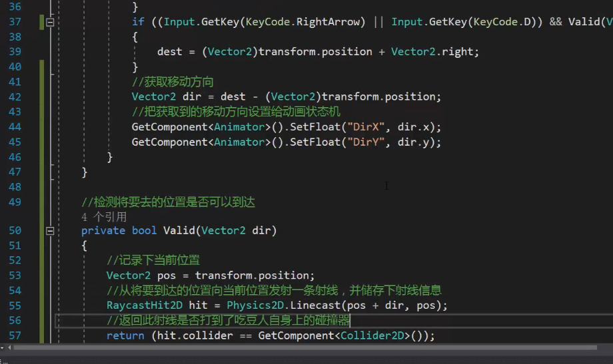The image size is (613, 364).
Task: Click 'dest' at the start of line 39
Action: pyautogui.click(x=170, y=51)
